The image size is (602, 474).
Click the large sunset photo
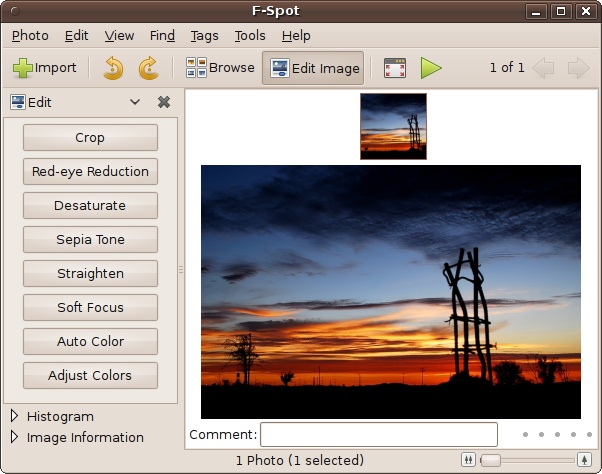(391, 292)
